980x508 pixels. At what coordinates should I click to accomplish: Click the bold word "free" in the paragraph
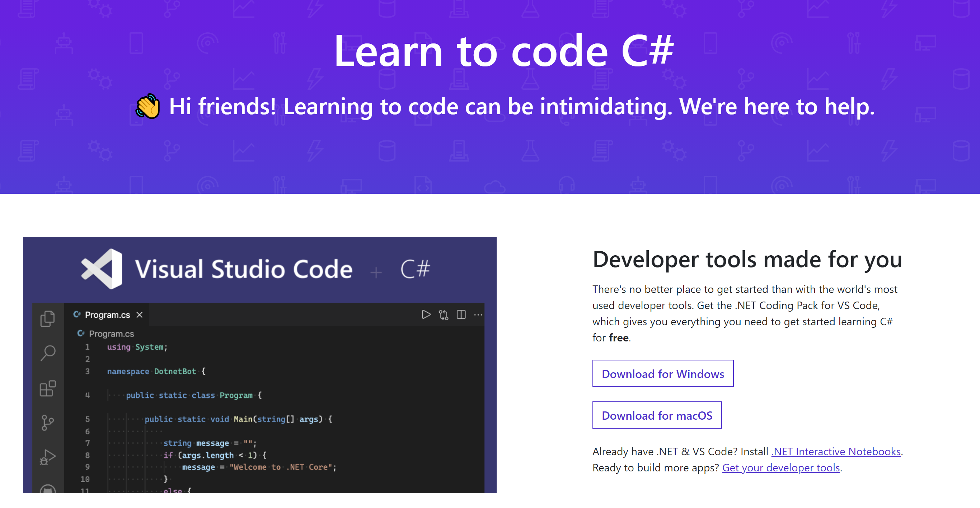tap(618, 337)
